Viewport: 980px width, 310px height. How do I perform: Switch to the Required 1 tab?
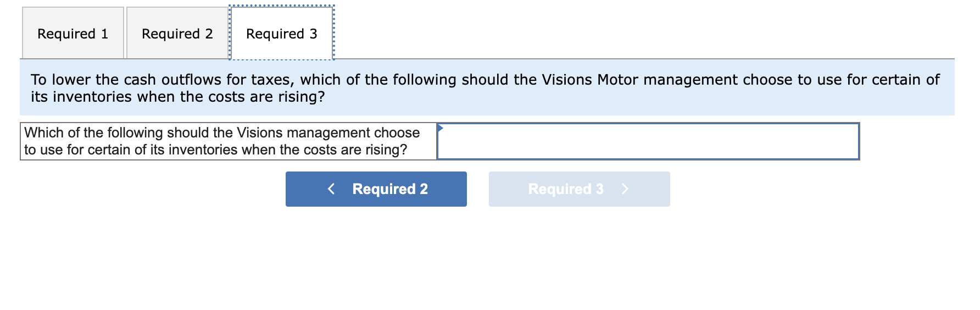73,34
